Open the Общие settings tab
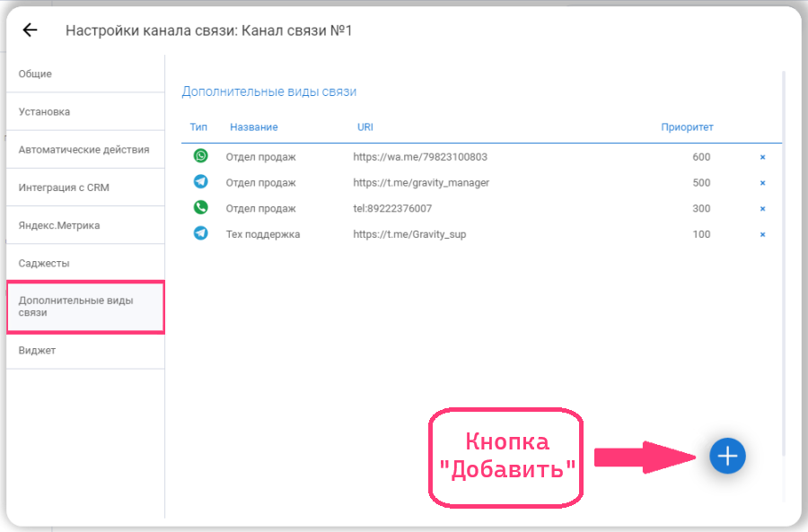Image resolution: width=808 pixels, height=532 pixels. tap(36, 74)
